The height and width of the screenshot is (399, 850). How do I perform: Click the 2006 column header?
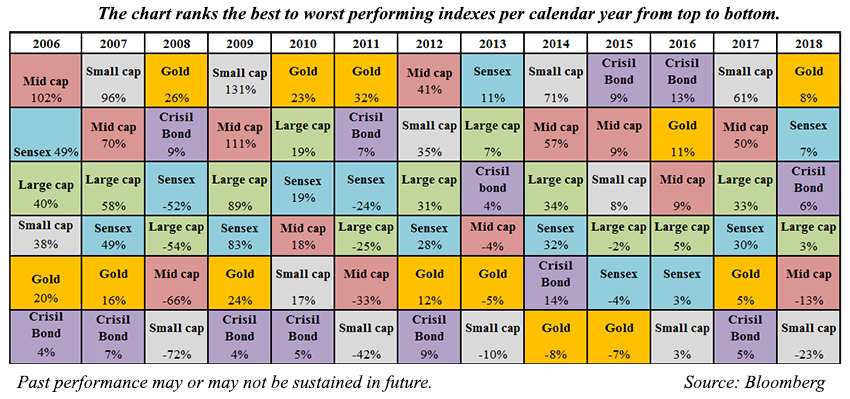pyautogui.click(x=46, y=42)
